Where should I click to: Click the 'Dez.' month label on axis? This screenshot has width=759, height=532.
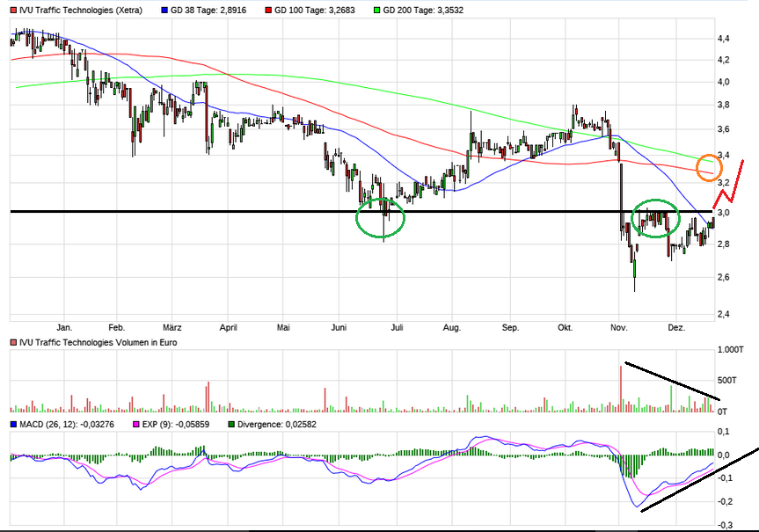(x=676, y=328)
